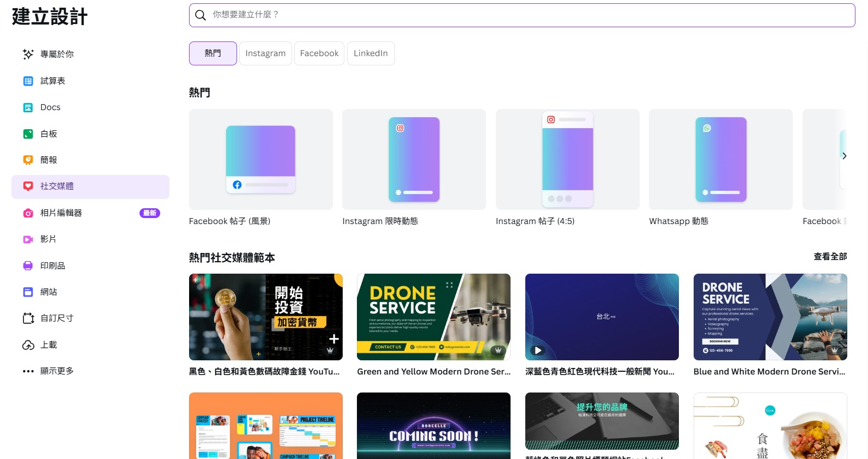The width and height of the screenshot is (868, 459).
Task: Click the crown icon on Blue Drone Service template
Action: coord(835,350)
